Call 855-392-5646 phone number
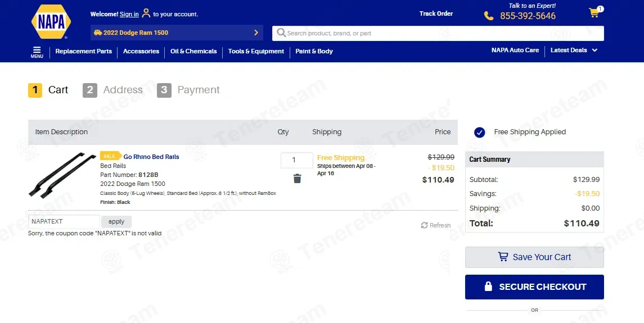The width and height of the screenshot is (644, 323). point(528,16)
